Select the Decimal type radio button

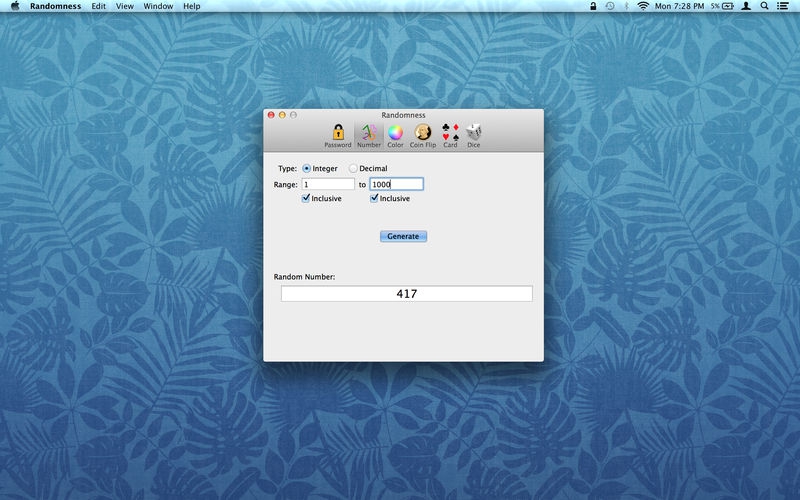(x=353, y=168)
